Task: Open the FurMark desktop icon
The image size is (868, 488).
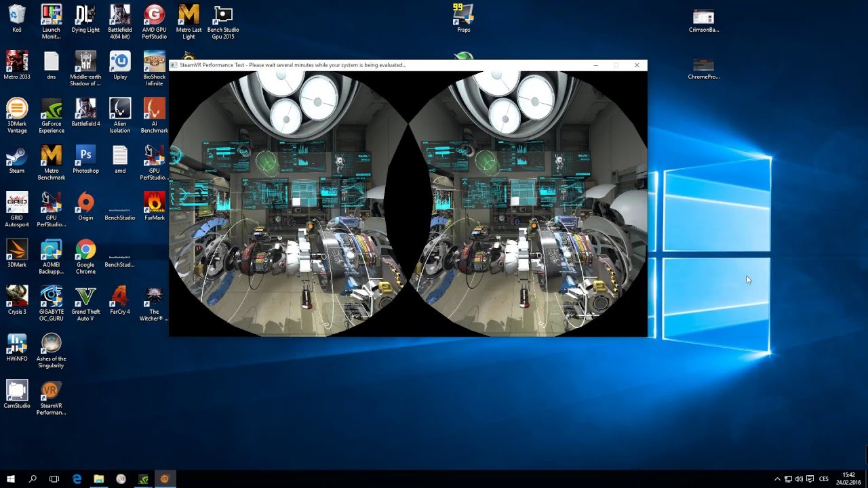Action: click(155, 206)
